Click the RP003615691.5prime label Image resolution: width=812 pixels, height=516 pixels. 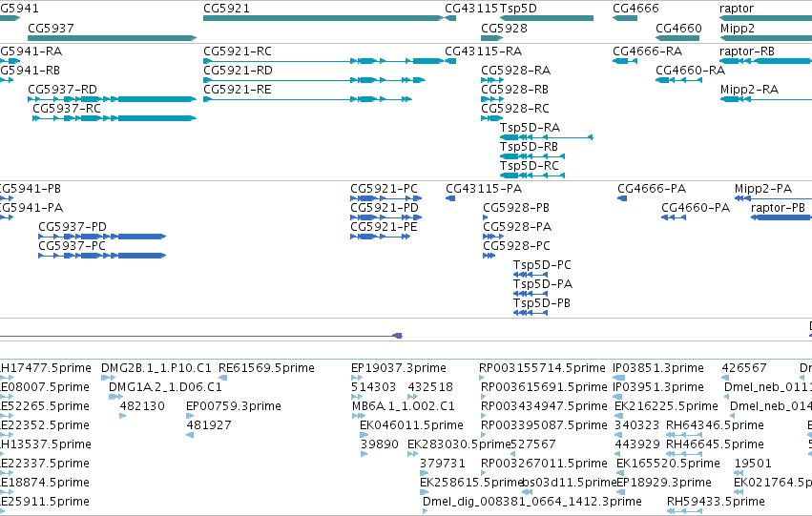coord(544,387)
